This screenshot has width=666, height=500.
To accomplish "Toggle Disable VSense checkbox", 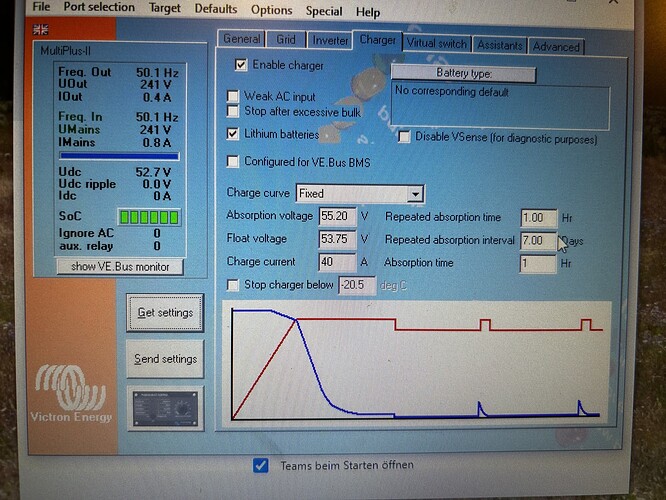I will 404,137.
